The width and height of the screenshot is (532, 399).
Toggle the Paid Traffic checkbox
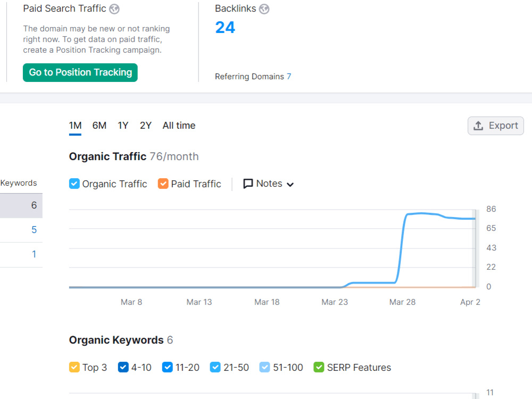tap(163, 184)
